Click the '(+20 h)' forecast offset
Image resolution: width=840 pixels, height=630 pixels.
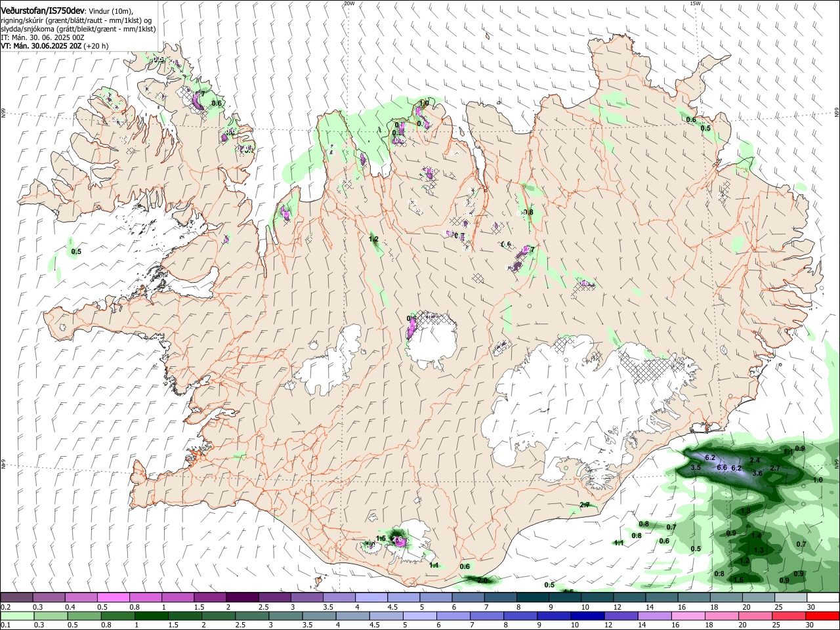click(96, 46)
